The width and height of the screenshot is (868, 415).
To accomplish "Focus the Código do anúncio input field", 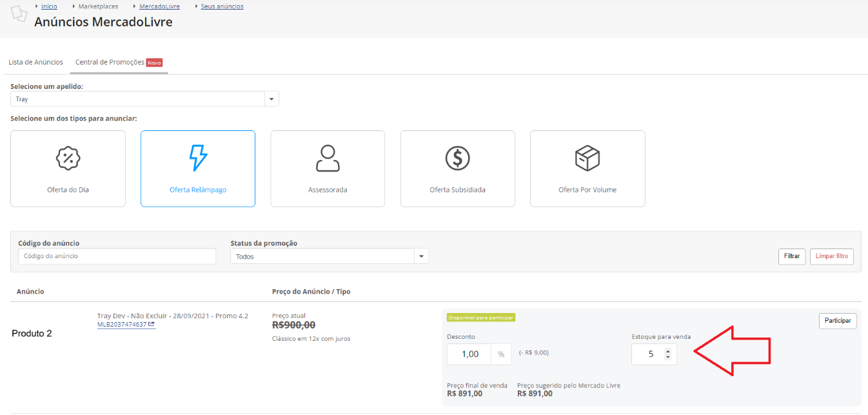I will click(x=117, y=256).
